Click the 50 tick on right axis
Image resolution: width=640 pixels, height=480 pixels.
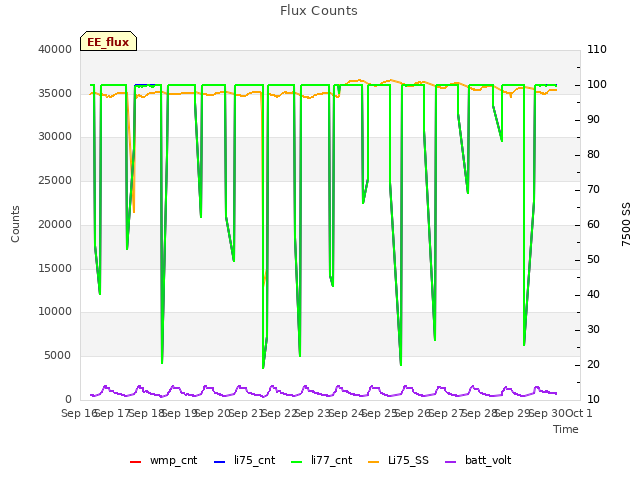[x=593, y=260]
